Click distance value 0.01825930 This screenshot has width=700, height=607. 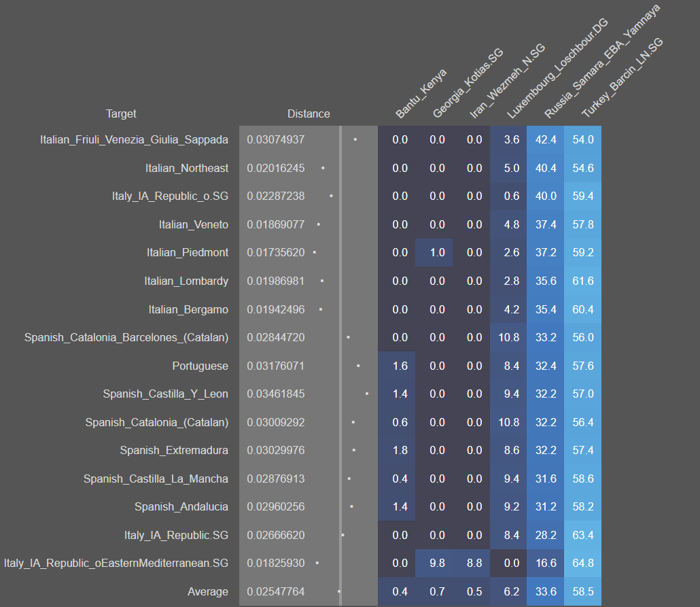click(x=275, y=563)
